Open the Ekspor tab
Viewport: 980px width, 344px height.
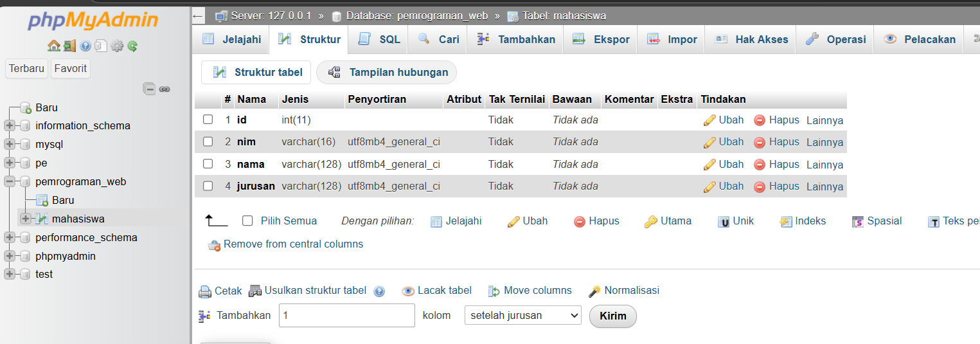(x=601, y=39)
